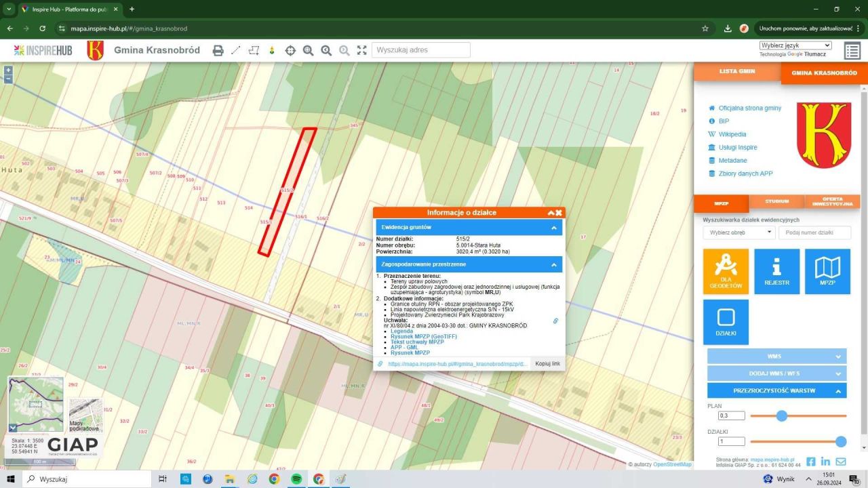This screenshot has height=488, width=868.
Task: Open the Rejestr info tile
Action: coord(776,271)
